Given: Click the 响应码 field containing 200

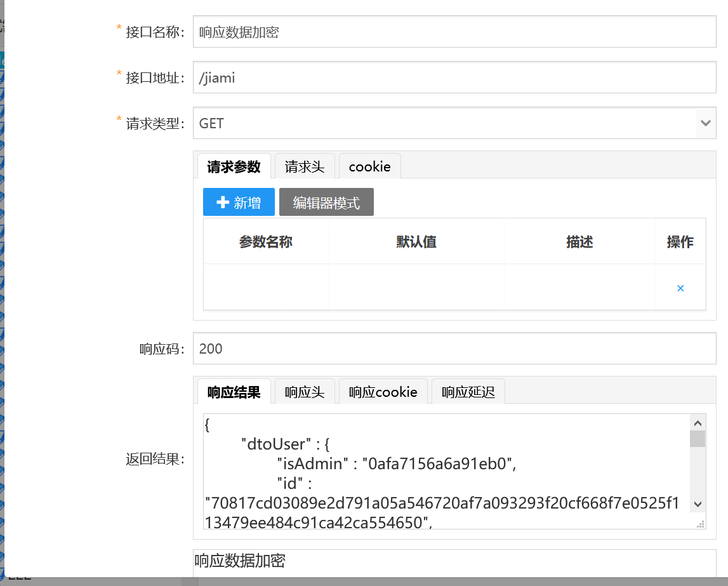Looking at the screenshot, I should [x=454, y=349].
